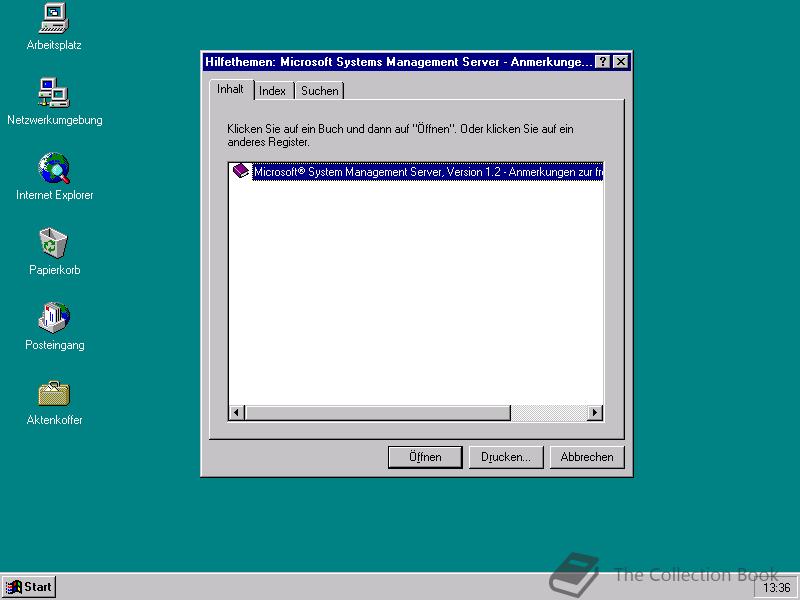This screenshot has height=600, width=800.
Task: Click the scrollbar track right of the thumb
Action: coord(549,412)
